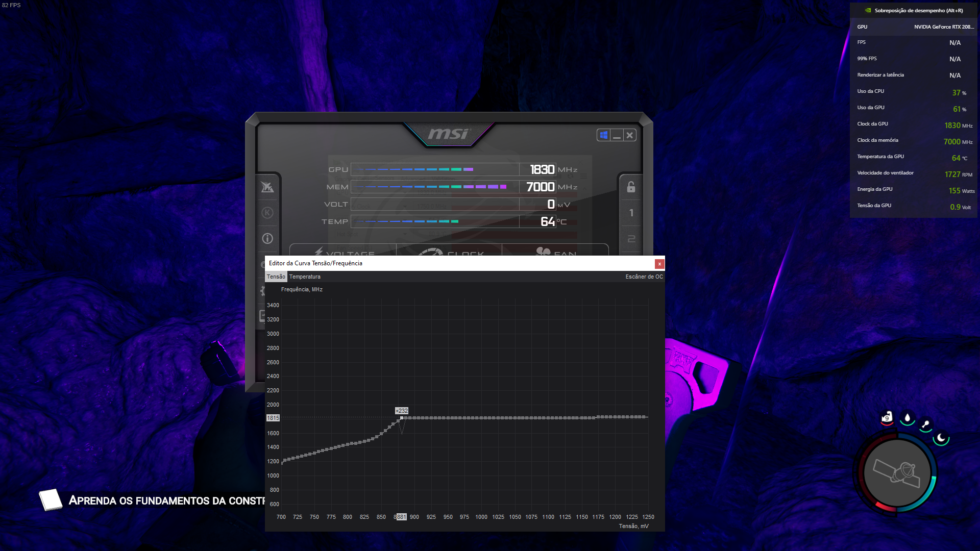Open the CLOCK tab in Afterburner

449,250
